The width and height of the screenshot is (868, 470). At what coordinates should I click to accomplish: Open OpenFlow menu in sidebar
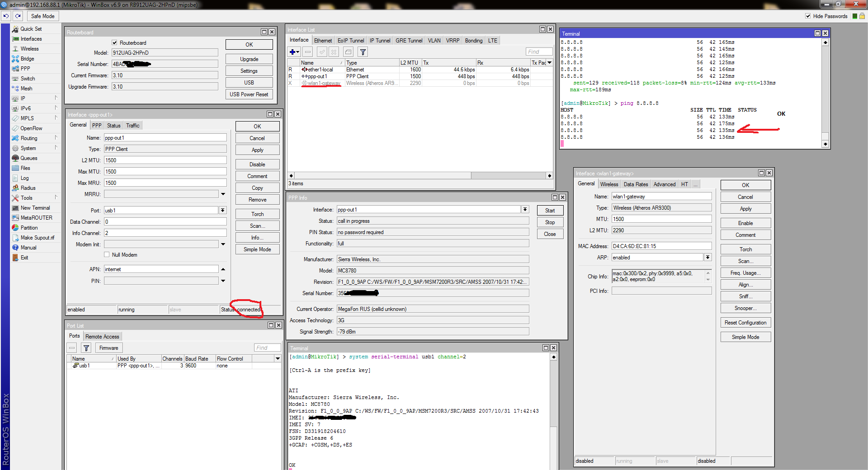point(31,128)
